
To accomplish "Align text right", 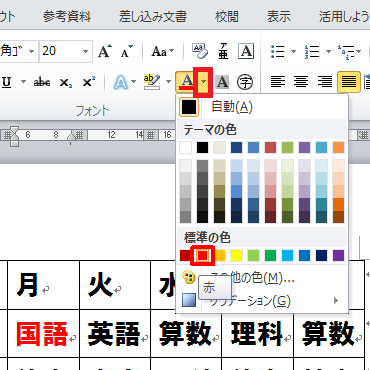I will coord(324,81).
